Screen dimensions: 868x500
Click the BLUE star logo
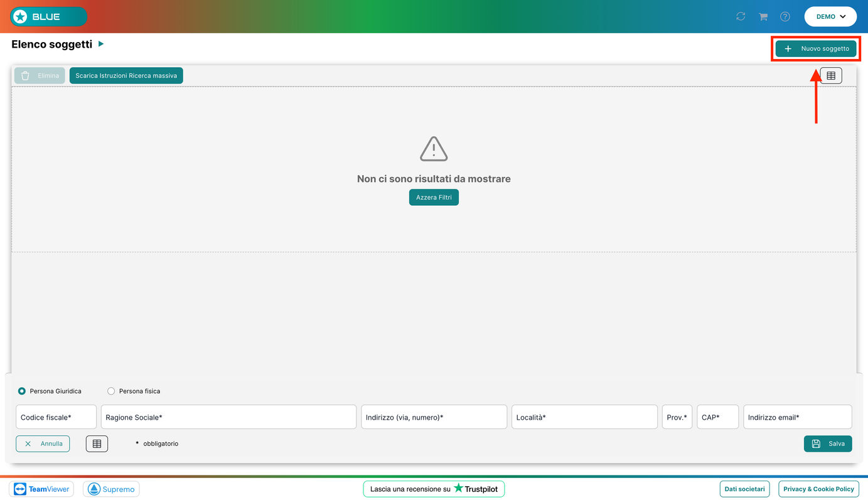pos(49,17)
